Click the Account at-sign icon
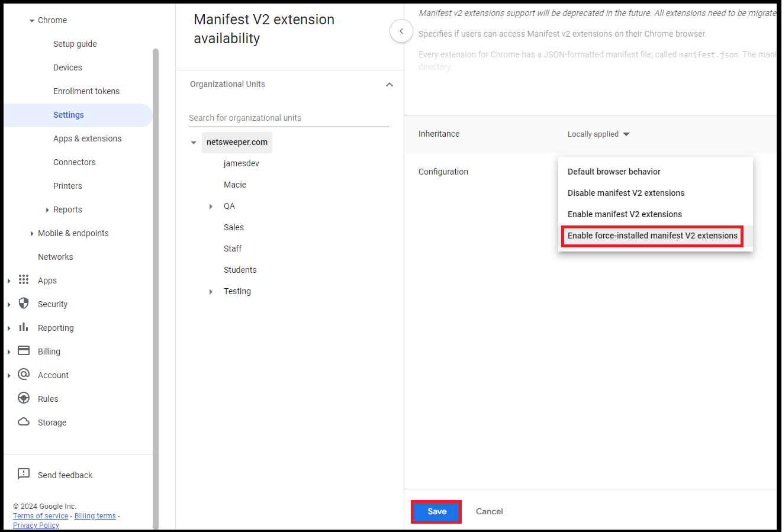782x532 pixels. point(24,374)
